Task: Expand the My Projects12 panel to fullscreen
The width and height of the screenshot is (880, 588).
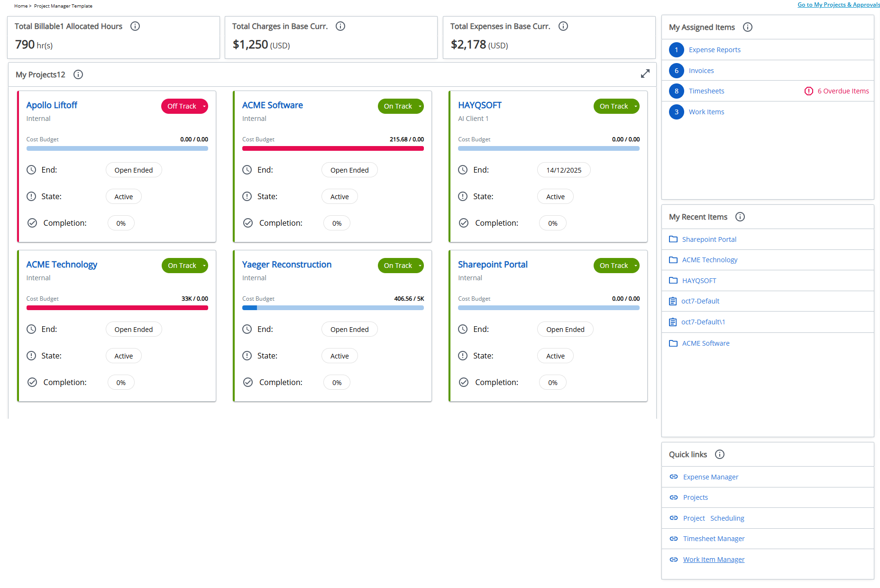Action: pos(645,73)
